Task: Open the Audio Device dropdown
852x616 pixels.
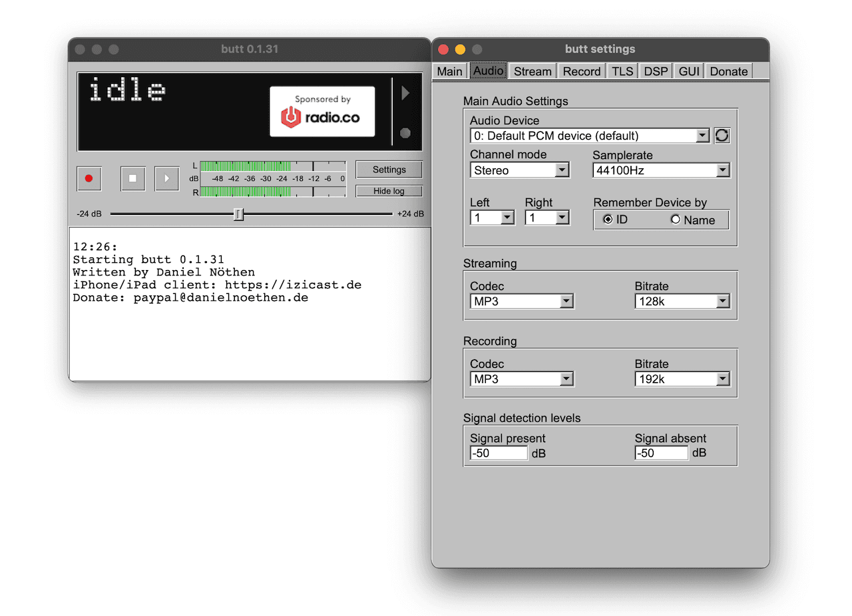Action: point(590,136)
